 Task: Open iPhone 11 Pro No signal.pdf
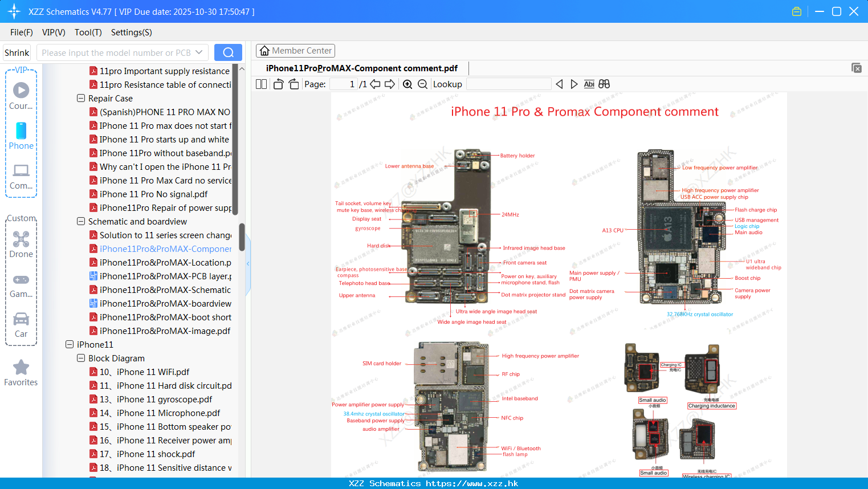[148, 194]
